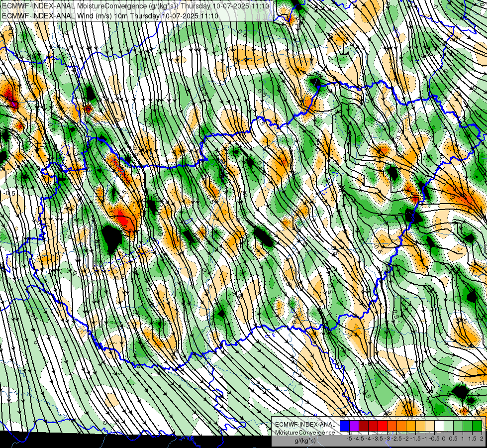Click the 'Wind (m/s) 10m' title line

(x=110, y=16)
